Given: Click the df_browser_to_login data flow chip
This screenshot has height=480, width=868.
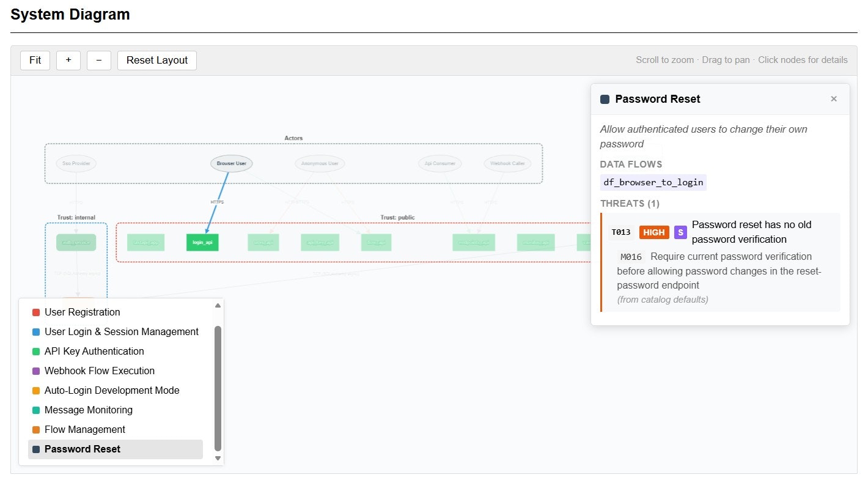Looking at the screenshot, I should (653, 182).
